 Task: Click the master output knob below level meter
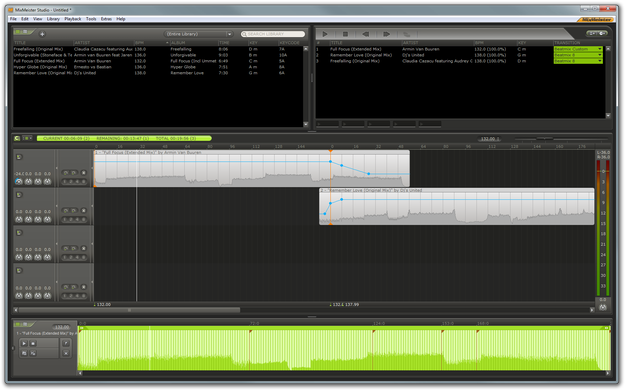click(x=603, y=307)
